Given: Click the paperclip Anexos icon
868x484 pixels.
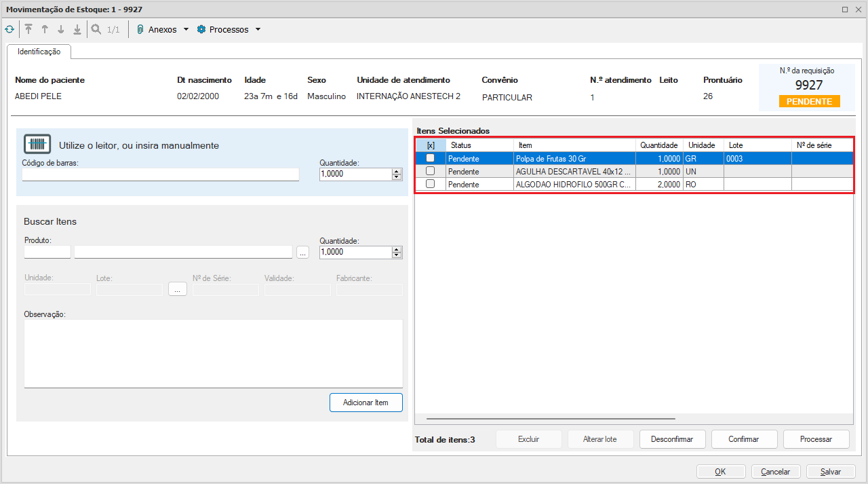Looking at the screenshot, I should pos(140,30).
